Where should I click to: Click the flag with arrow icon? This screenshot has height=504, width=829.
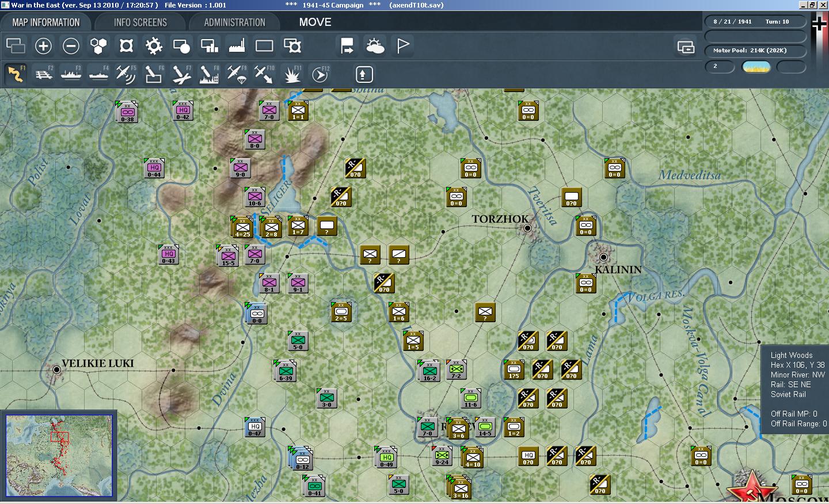point(347,45)
